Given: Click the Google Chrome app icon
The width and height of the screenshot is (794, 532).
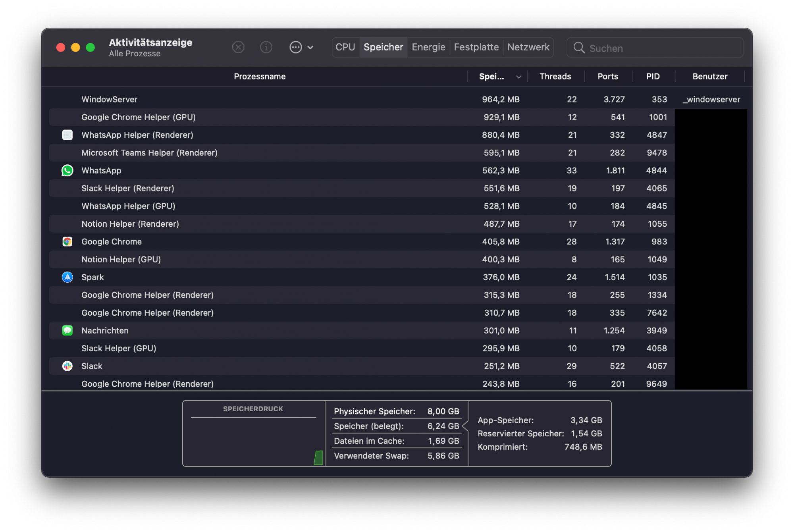Looking at the screenshot, I should pos(67,242).
